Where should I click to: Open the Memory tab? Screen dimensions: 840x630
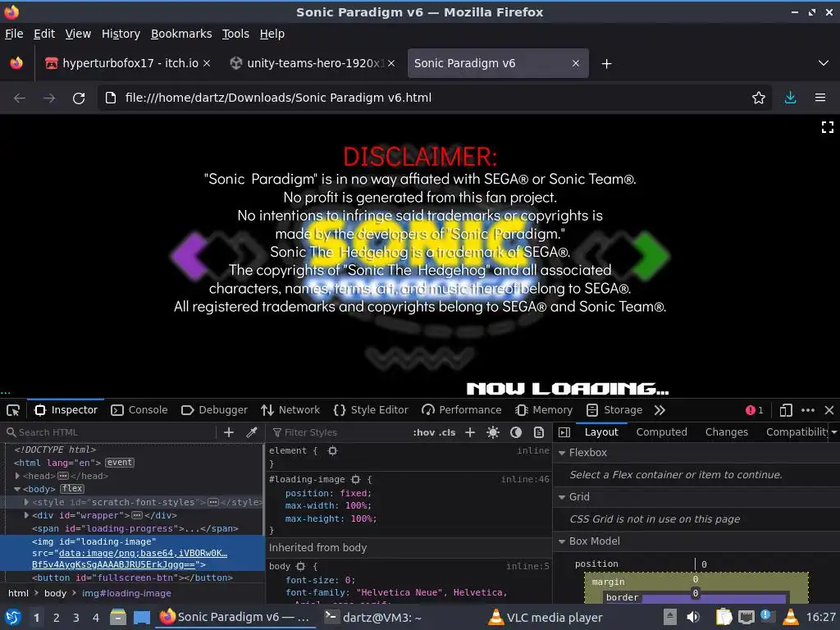(x=545, y=410)
